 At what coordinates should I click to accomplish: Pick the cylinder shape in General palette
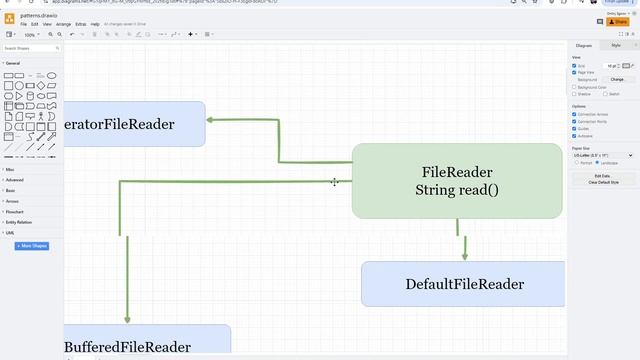click(30, 96)
